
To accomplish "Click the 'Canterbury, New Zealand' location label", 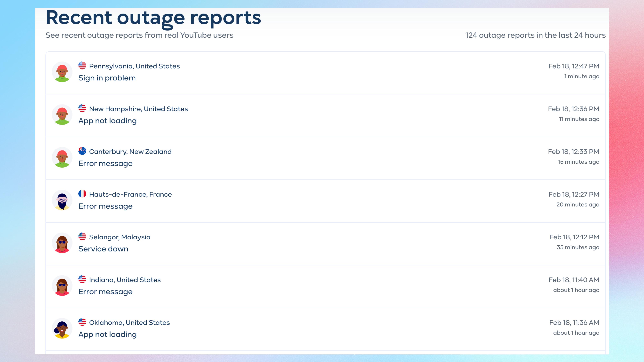I will 130,152.
